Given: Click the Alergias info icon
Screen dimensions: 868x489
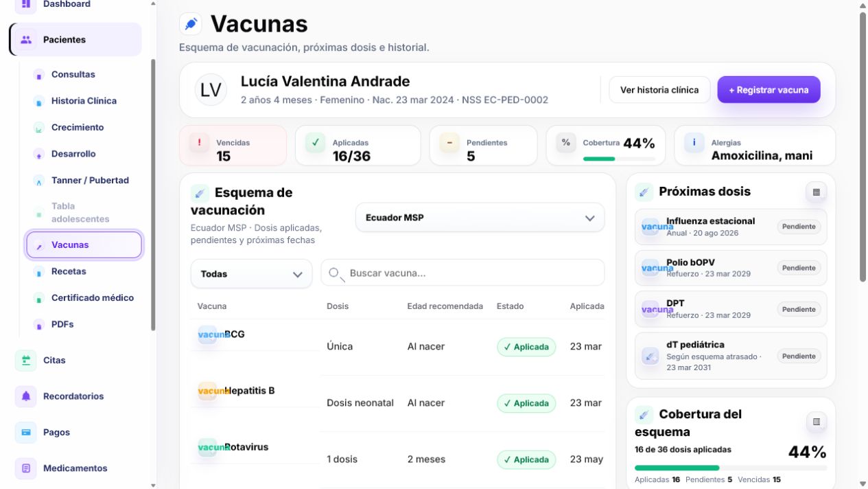Looking at the screenshot, I should (x=694, y=143).
